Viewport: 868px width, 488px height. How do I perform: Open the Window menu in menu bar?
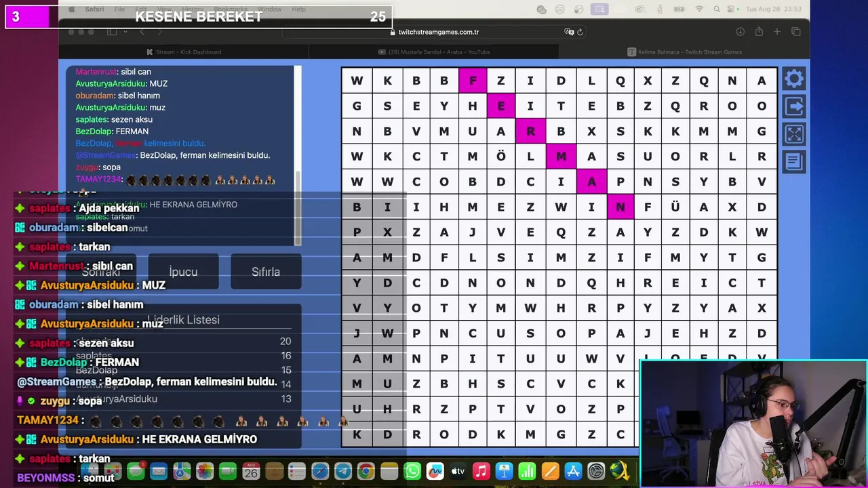(x=270, y=9)
